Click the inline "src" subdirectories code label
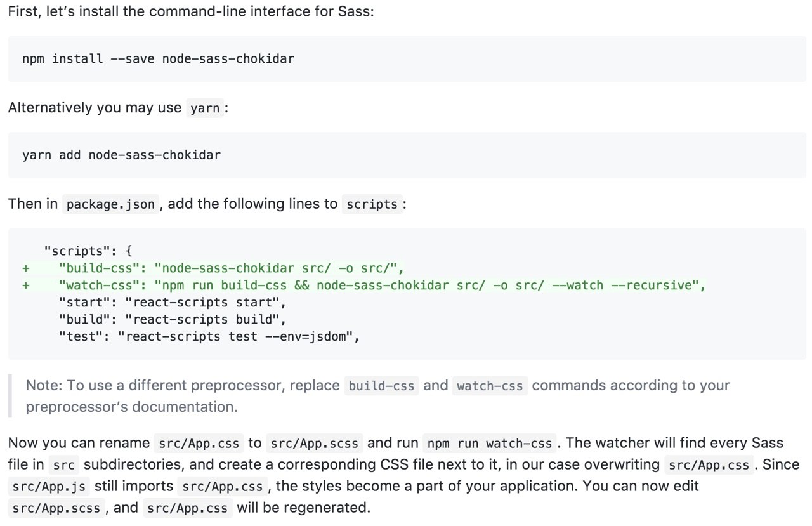This screenshot has height=526, width=812. [x=64, y=465]
